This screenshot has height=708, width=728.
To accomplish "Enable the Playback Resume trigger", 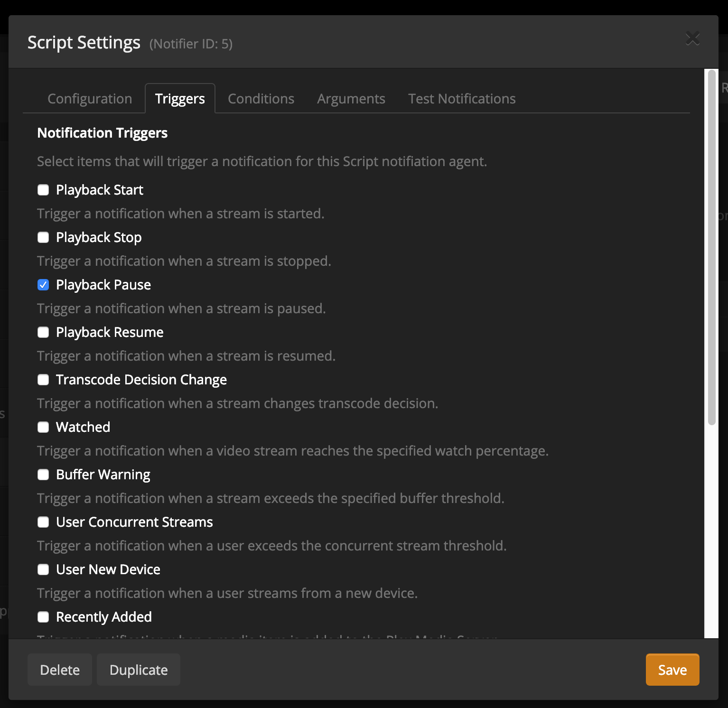I will pos(43,332).
